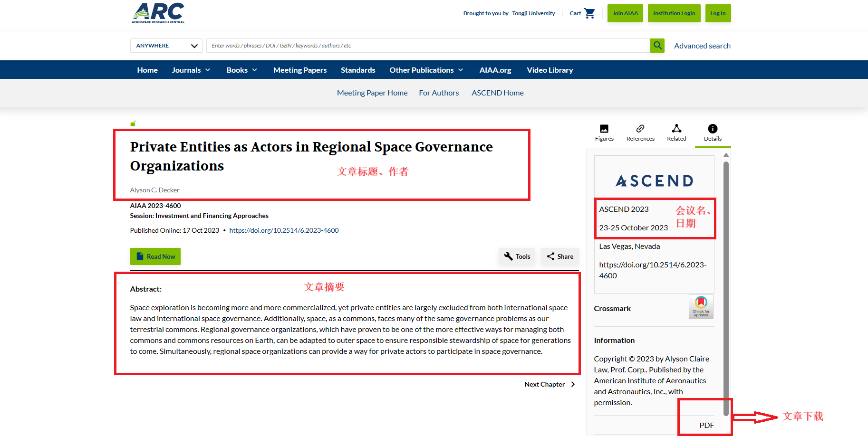Open the ANYWHERE search scope dropdown
This screenshot has height=436, width=868.
(166, 46)
